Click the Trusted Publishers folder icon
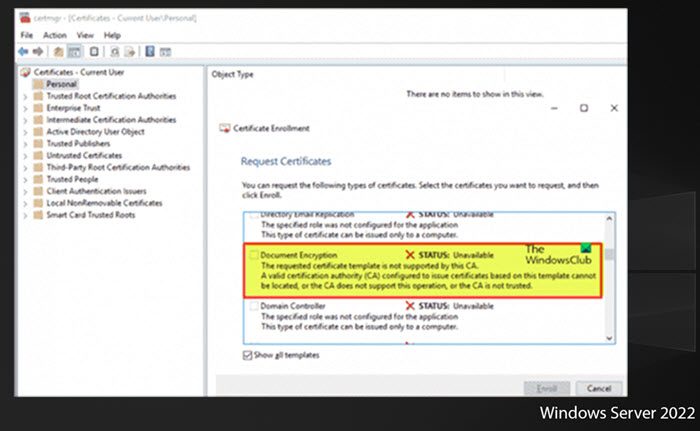 click(38, 143)
